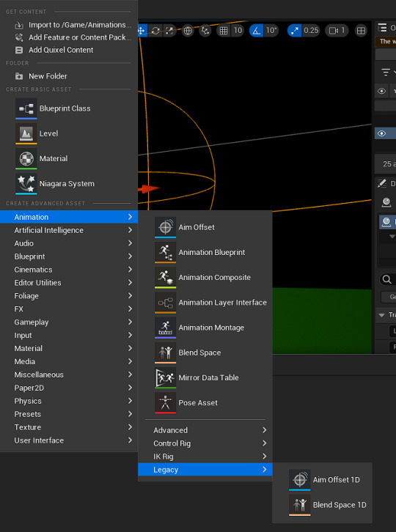Click the surface snapping icon
This screenshot has height=532, width=396.
click(x=205, y=31)
